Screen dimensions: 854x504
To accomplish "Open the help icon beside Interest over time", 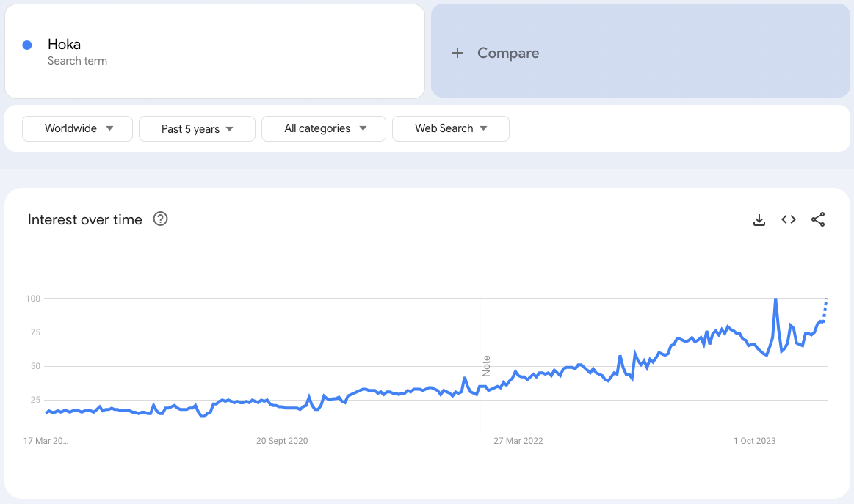I will [160, 219].
